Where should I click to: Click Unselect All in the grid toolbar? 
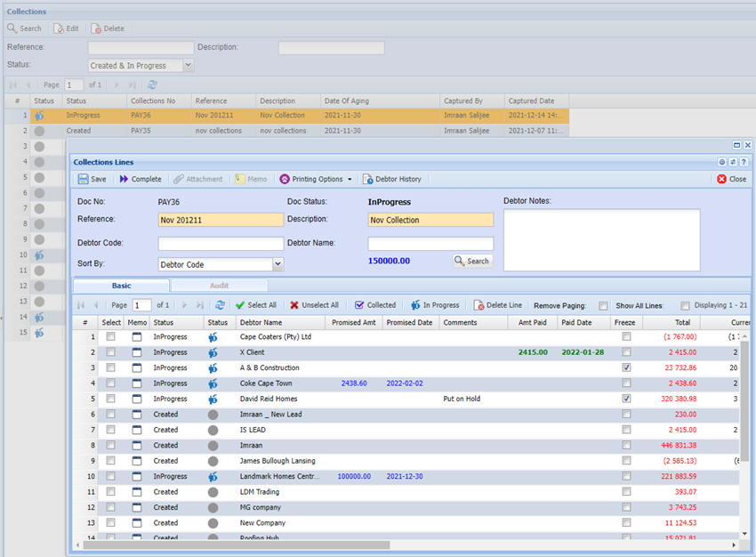pyautogui.click(x=314, y=305)
